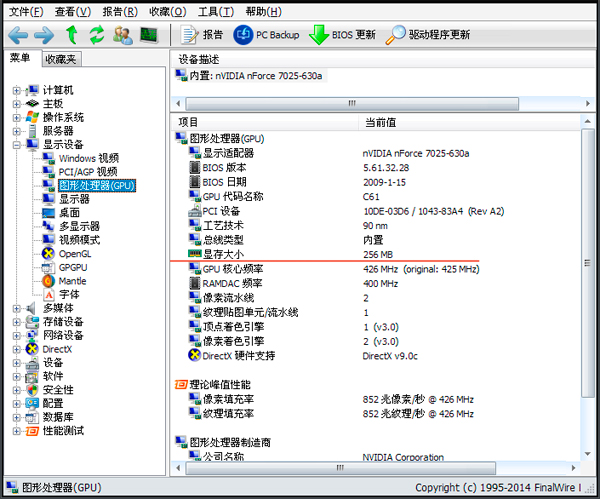600x499 pixels.
Task: Click the GPGPU icon in tree
Action: click(x=48, y=267)
